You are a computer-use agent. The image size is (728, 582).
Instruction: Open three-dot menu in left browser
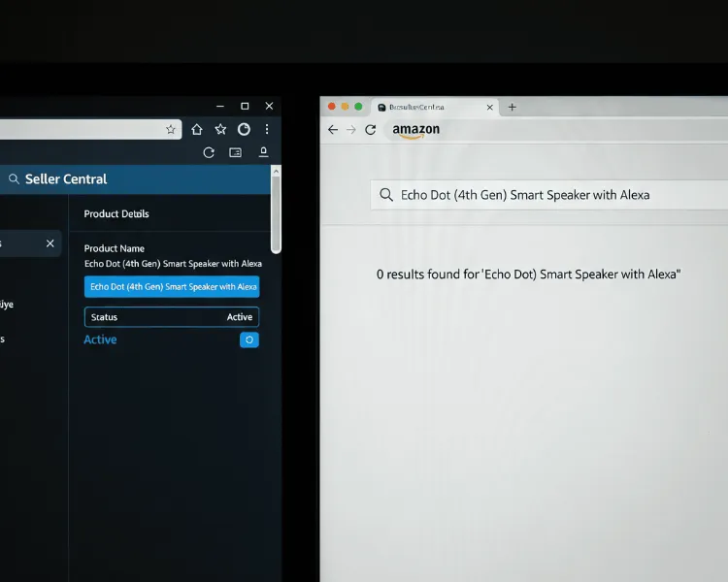click(x=267, y=129)
